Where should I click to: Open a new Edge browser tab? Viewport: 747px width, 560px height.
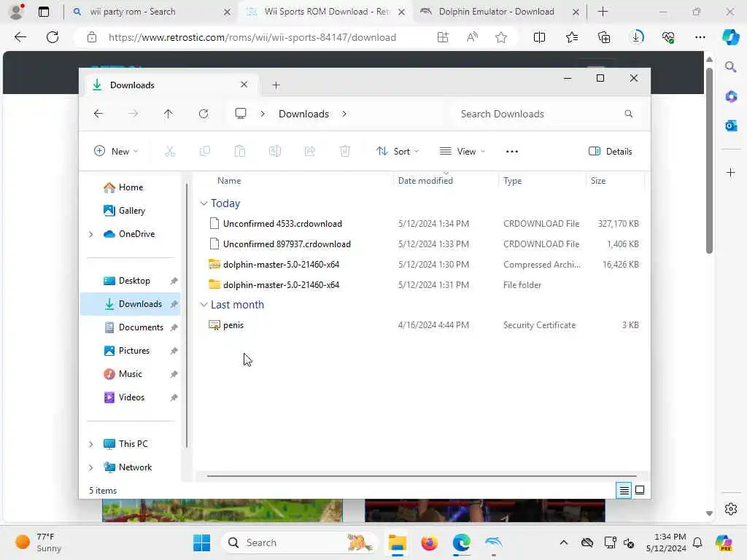tap(603, 12)
